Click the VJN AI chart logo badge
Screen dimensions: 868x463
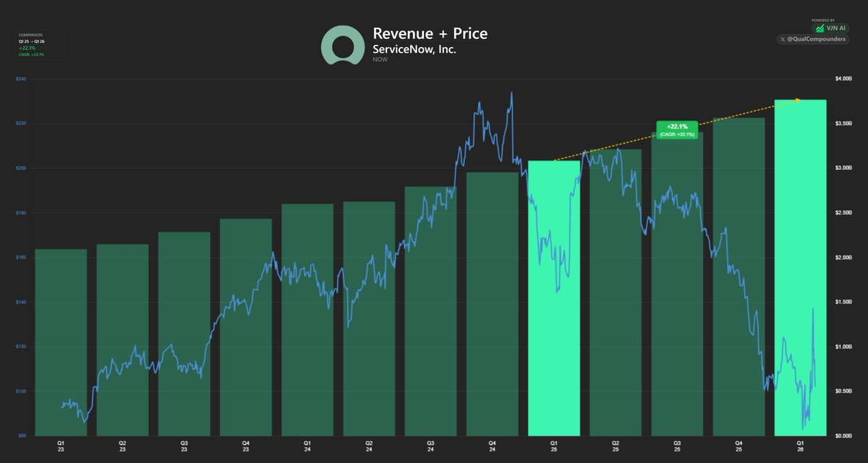click(x=831, y=28)
